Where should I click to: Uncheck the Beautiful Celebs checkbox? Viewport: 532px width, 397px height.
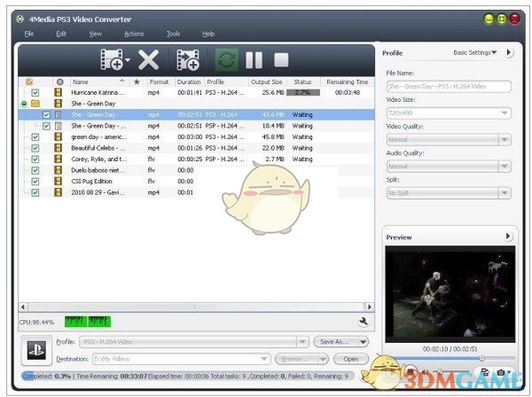tap(35, 148)
